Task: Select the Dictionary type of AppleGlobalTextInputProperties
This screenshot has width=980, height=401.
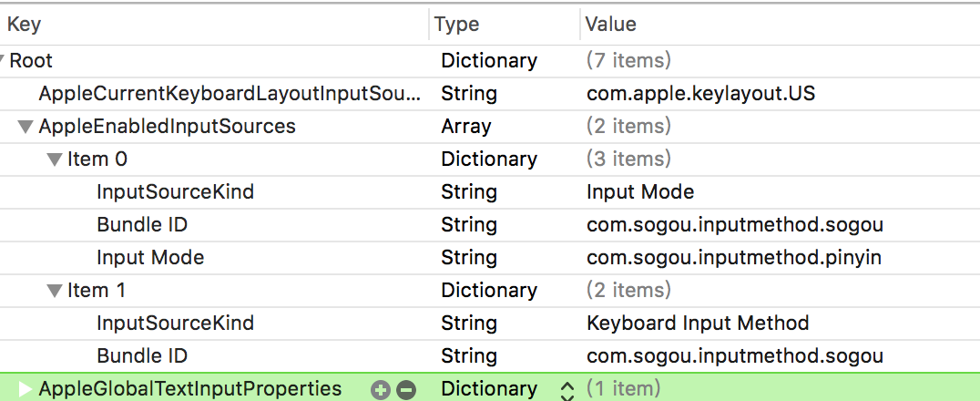Action: 489,389
